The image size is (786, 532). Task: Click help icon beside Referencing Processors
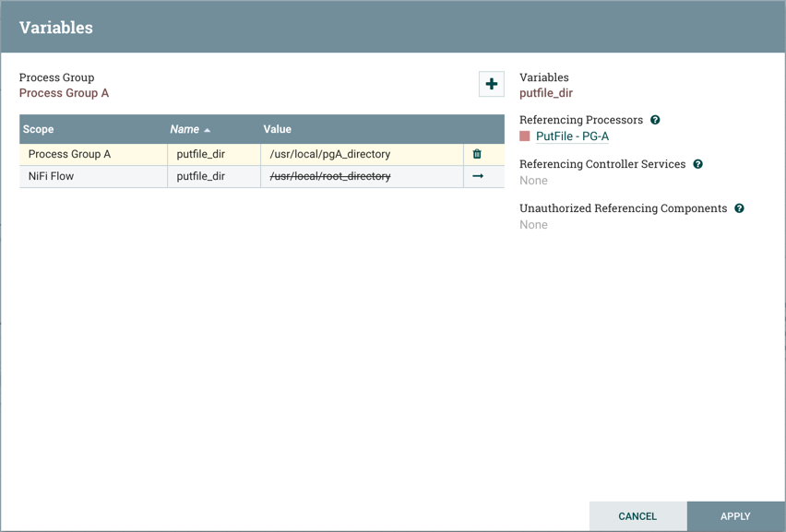[655, 120]
